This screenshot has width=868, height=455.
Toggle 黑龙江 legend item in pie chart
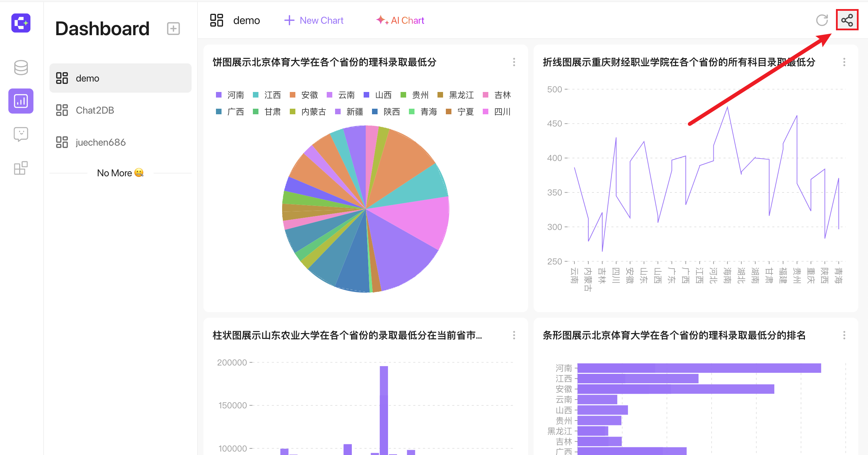(456, 95)
